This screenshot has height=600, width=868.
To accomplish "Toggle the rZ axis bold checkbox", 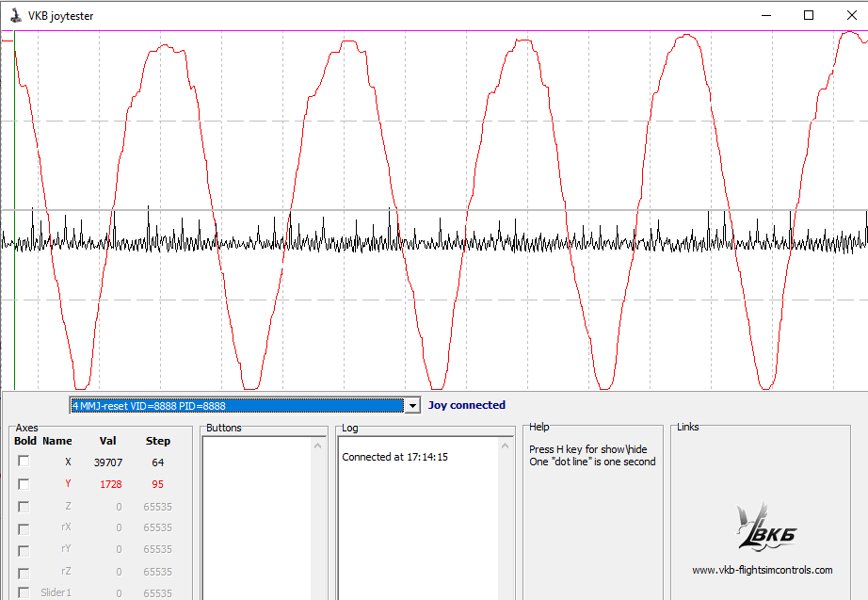I will click(24, 573).
